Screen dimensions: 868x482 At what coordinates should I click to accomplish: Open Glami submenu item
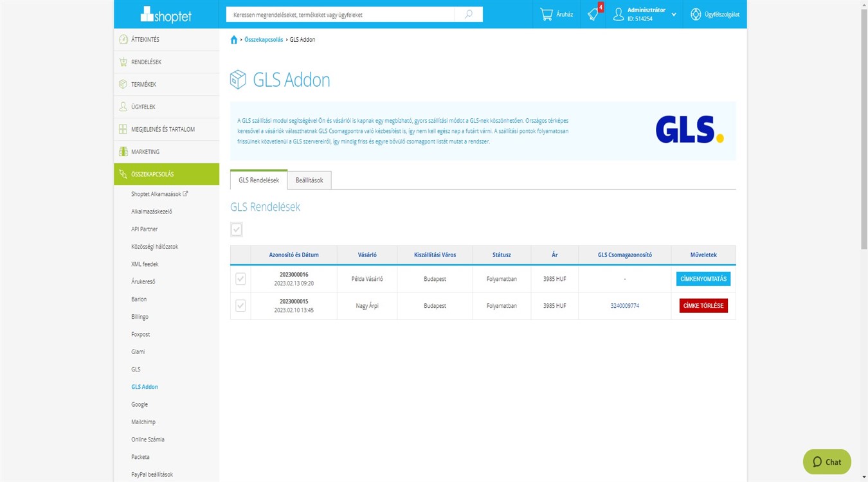138,352
